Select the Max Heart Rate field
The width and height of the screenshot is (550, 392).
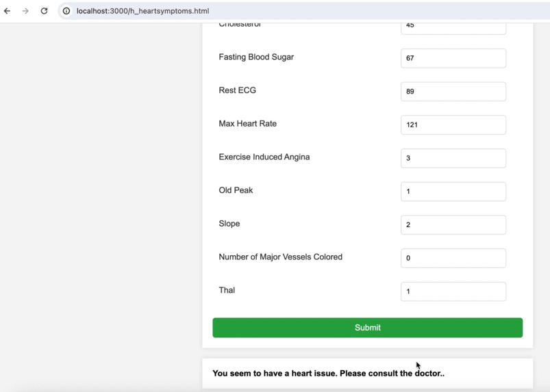click(453, 125)
